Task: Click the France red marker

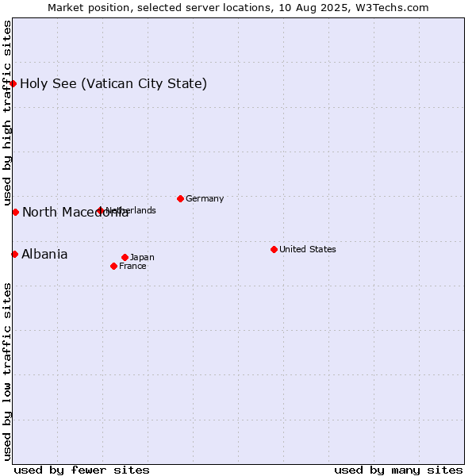Action: [113, 267]
